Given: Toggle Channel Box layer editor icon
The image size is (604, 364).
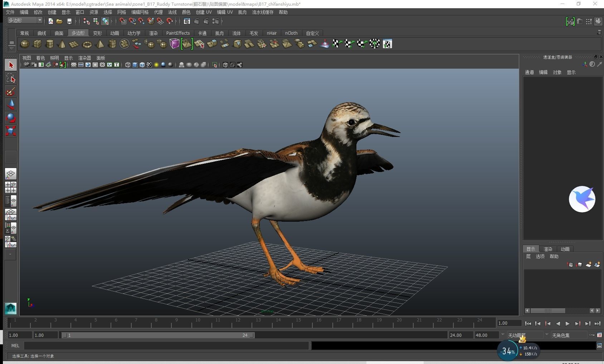Looking at the screenshot, I should (598, 21).
